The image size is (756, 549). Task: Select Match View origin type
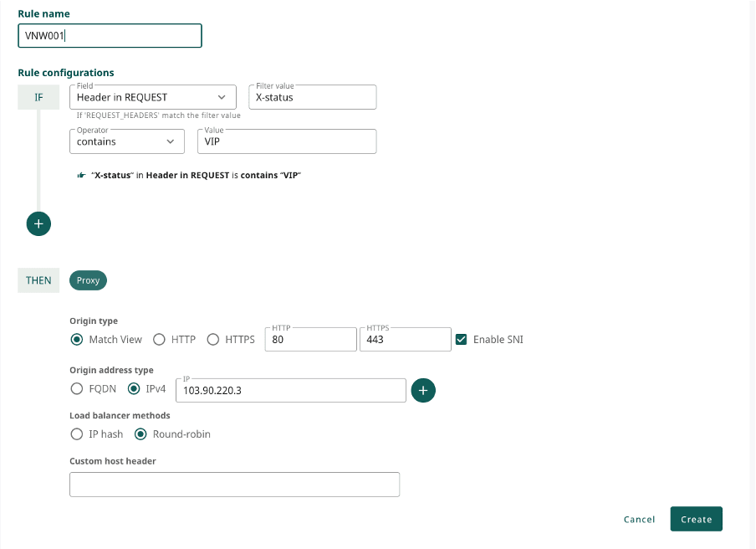point(77,340)
